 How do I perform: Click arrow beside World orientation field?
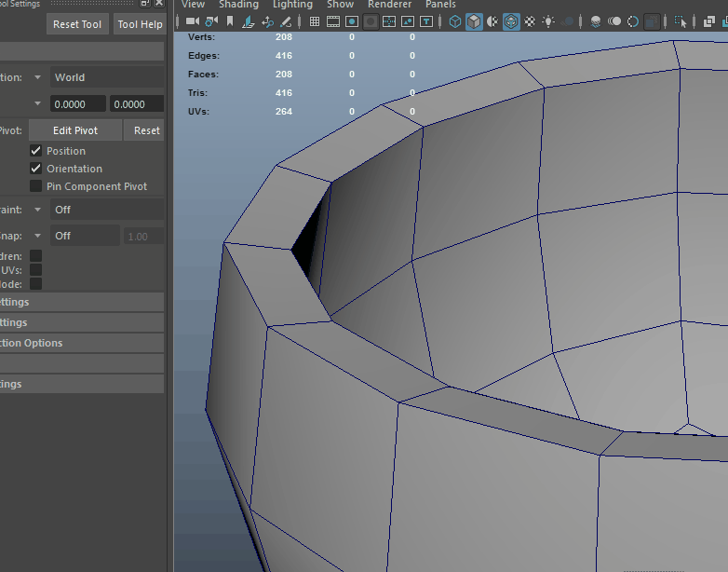[x=37, y=77]
